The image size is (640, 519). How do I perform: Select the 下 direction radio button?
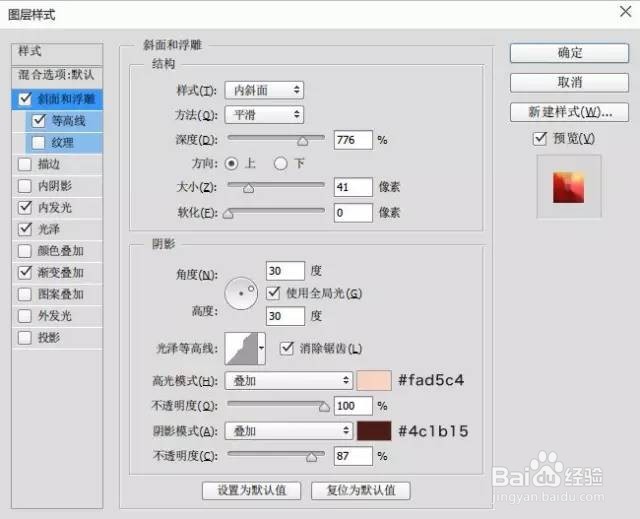tap(280, 164)
